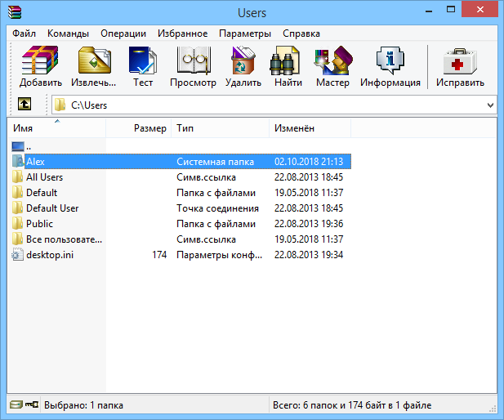
Task: Open the Найти (Find) binoculars tool
Action: 288,66
